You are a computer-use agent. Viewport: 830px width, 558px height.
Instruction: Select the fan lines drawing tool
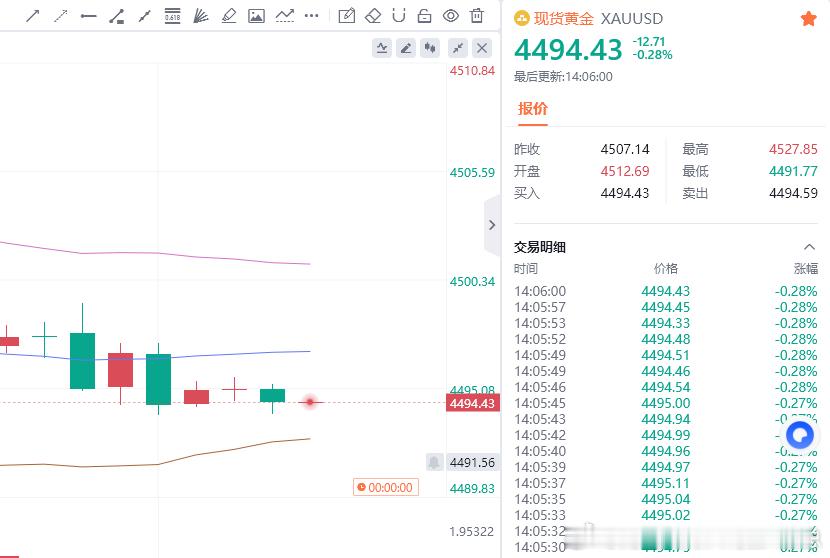point(201,16)
